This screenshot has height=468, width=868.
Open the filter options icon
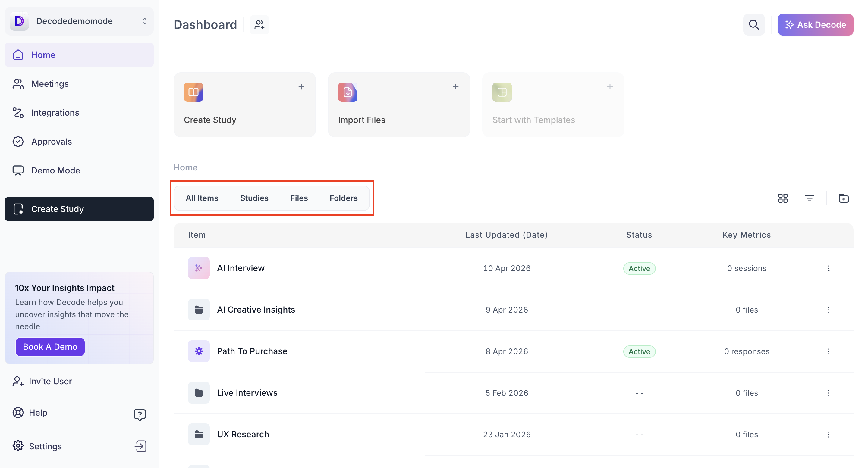809,198
